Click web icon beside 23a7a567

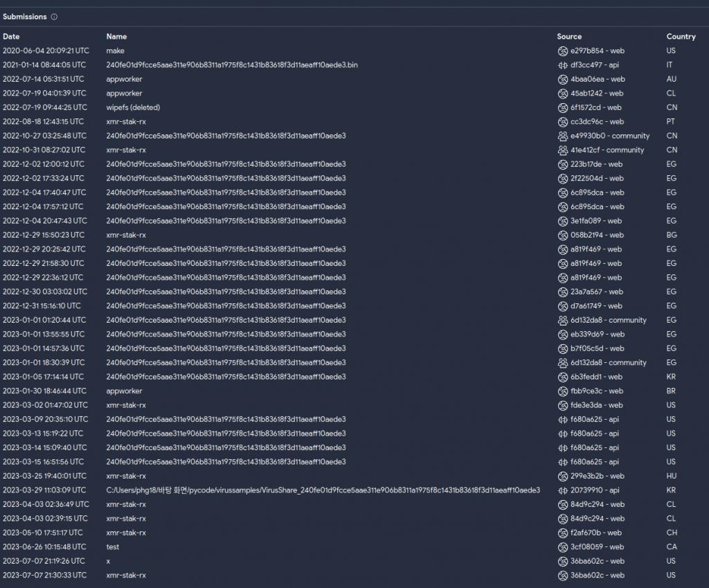(x=562, y=292)
